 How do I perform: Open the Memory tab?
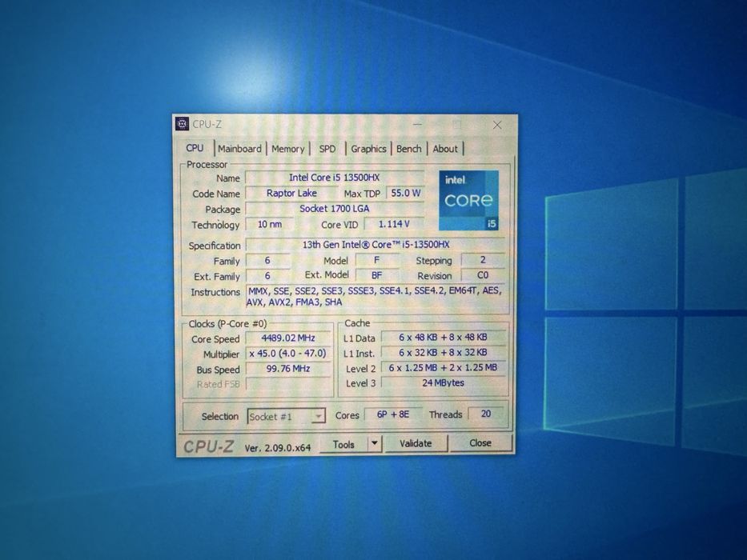[287, 149]
